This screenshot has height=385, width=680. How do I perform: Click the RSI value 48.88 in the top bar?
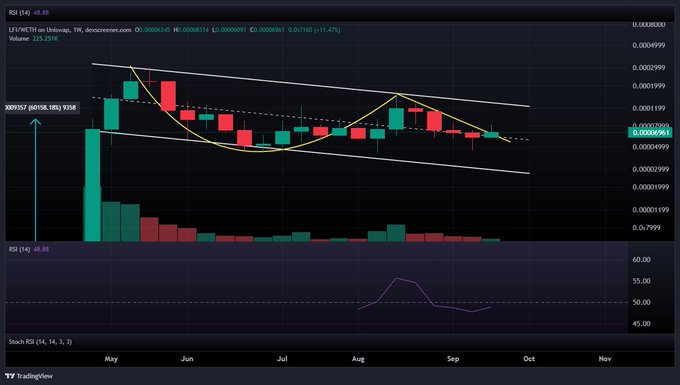tap(41, 13)
